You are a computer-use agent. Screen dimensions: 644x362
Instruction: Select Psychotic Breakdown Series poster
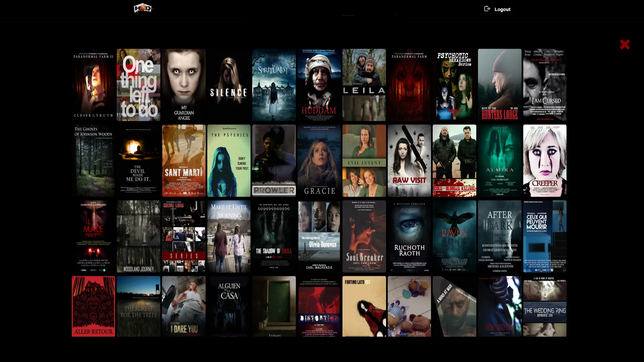coord(454,85)
